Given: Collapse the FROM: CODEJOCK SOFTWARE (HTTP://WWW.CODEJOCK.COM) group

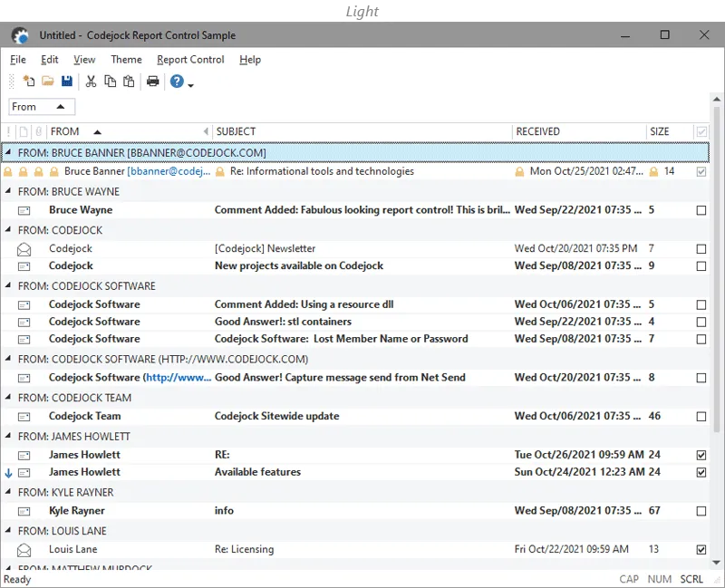Looking at the screenshot, I should click(8, 358).
